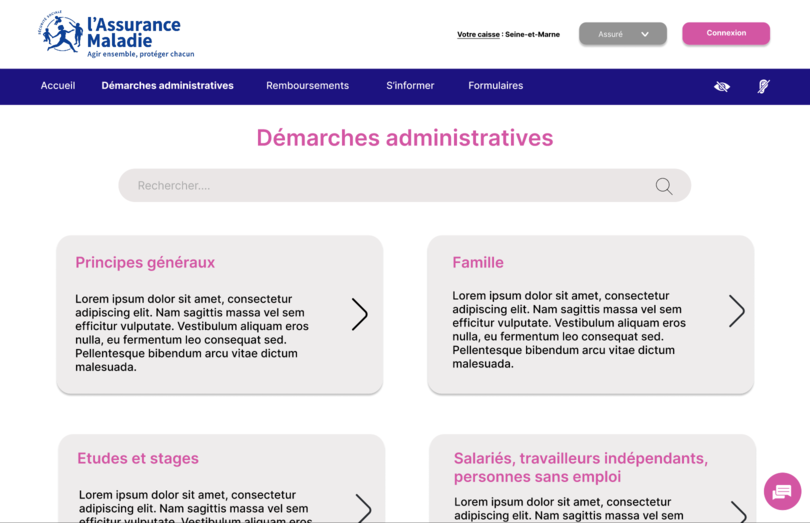Click the Connexion button
Image resolution: width=810 pixels, height=523 pixels.
click(726, 33)
